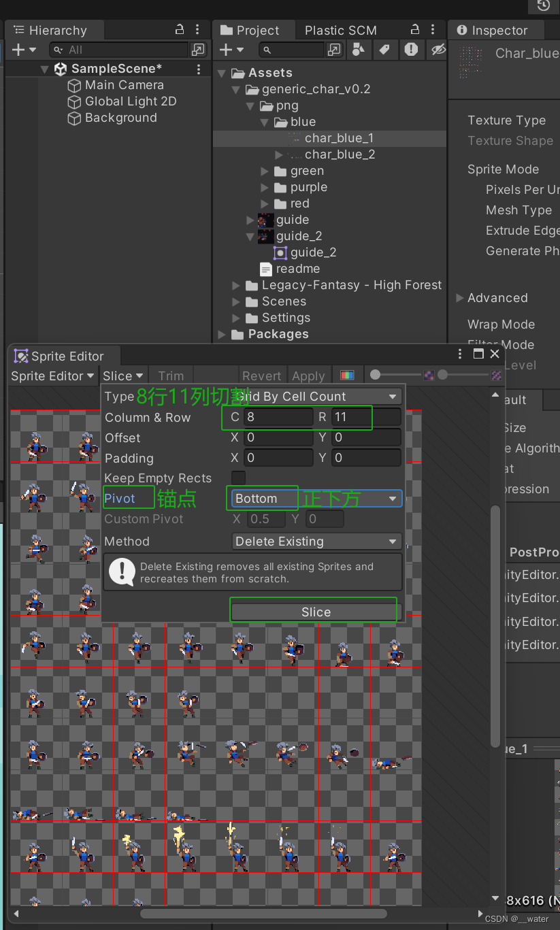
Task: Open SampleScene row options menu
Action: click(x=199, y=69)
